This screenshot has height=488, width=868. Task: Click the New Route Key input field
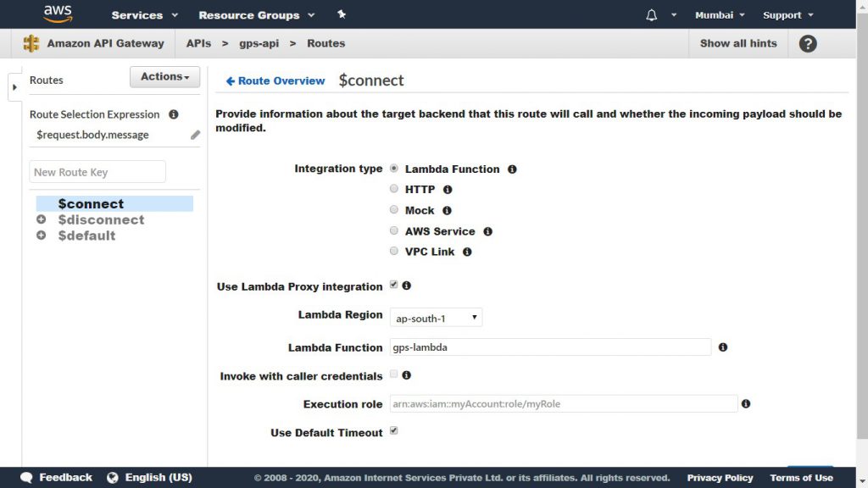[97, 171]
